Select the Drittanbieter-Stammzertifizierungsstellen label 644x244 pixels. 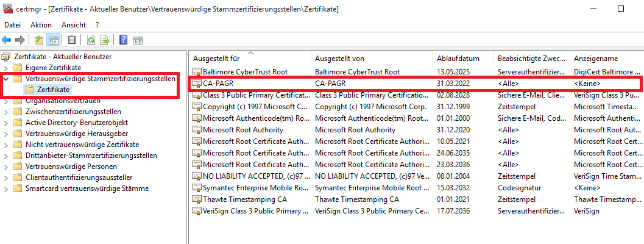91,156
